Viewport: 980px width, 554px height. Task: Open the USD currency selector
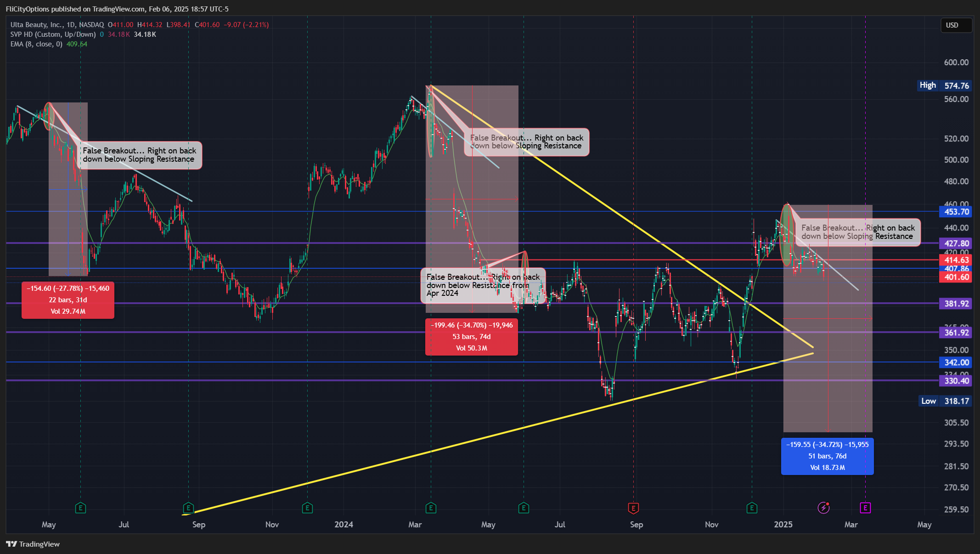click(x=956, y=25)
